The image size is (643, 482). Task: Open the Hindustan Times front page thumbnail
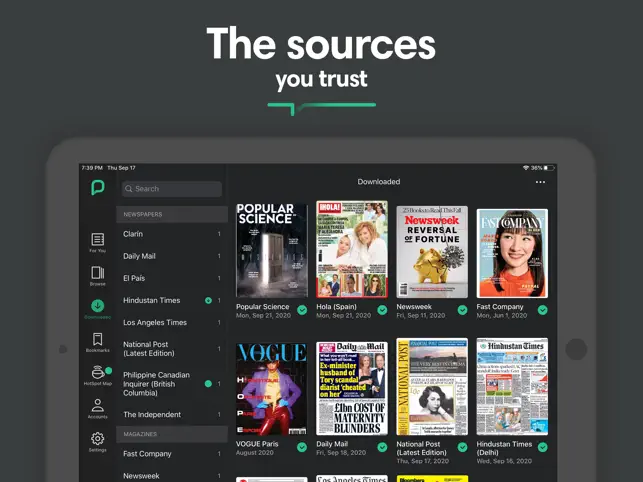pos(512,386)
